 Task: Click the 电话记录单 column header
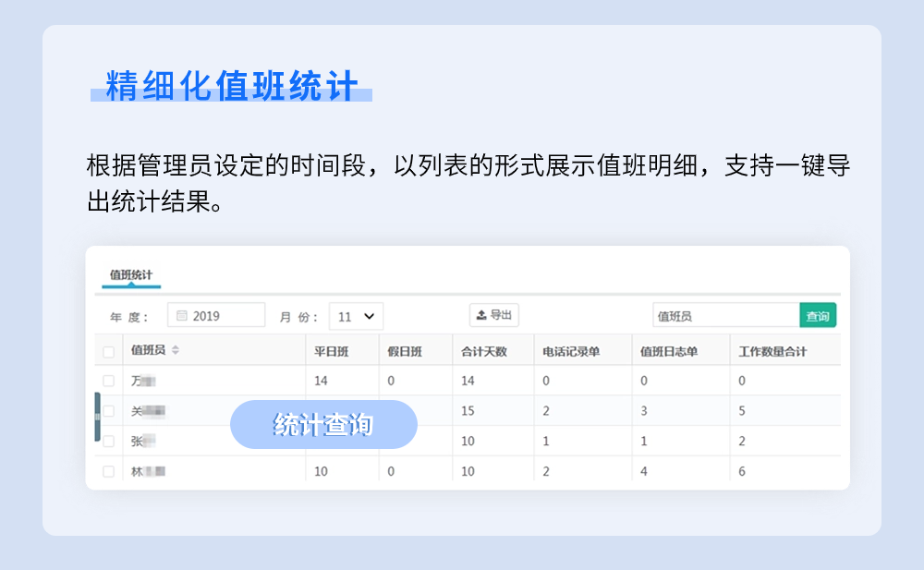[x=571, y=351]
